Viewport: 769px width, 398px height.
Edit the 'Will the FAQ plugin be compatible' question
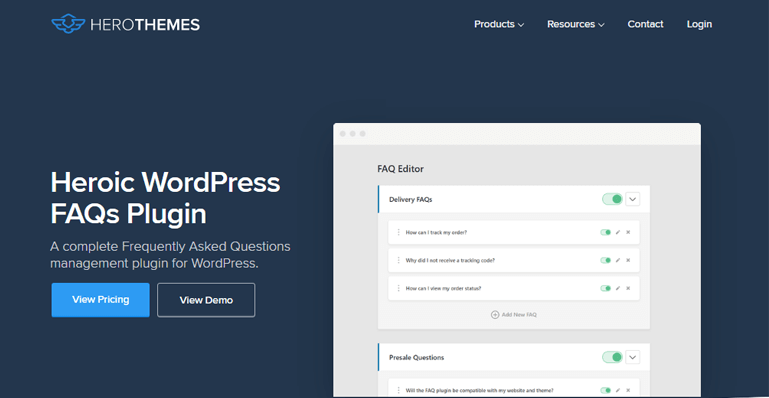[x=618, y=391]
